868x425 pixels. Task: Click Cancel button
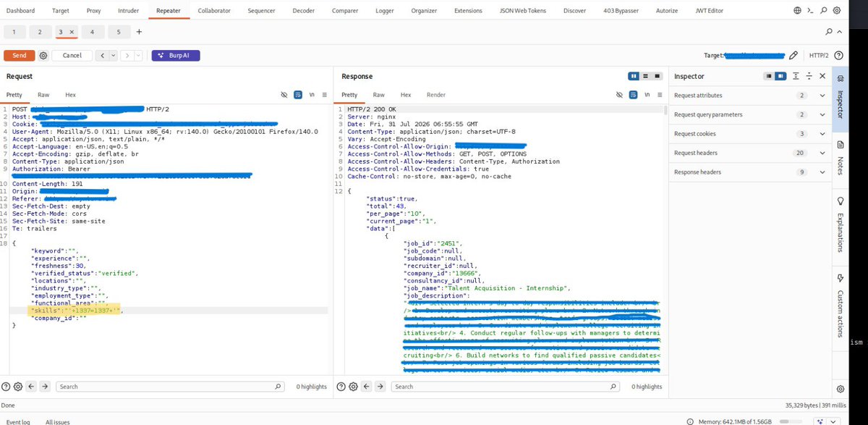pos(72,56)
